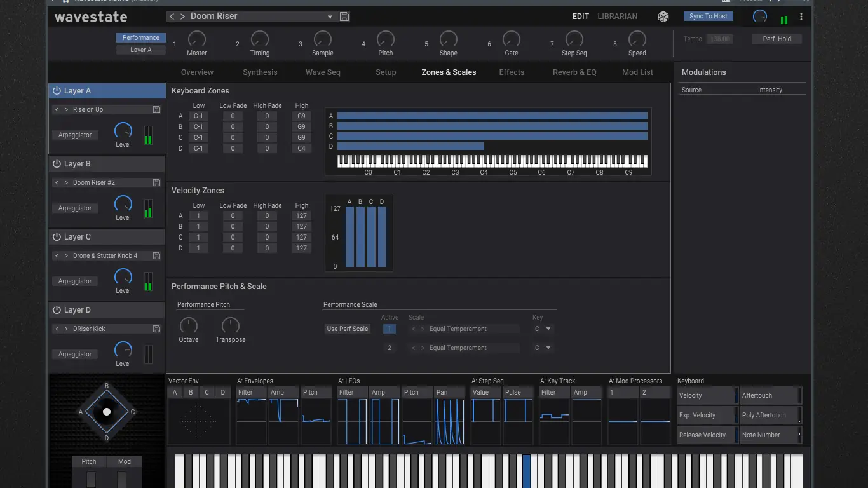Switch to LIBRARIAN view
Screen dimensions: 868x488
pyautogui.click(x=617, y=17)
